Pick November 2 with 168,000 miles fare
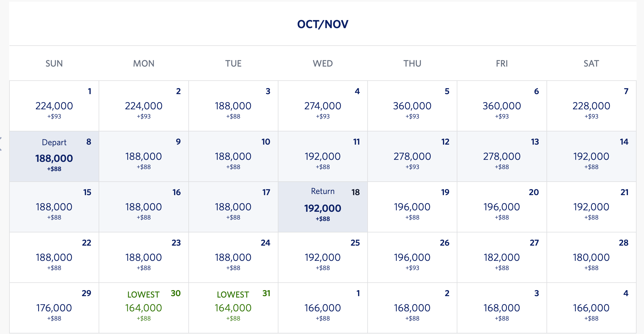This screenshot has width=644, height=334. 412,308
